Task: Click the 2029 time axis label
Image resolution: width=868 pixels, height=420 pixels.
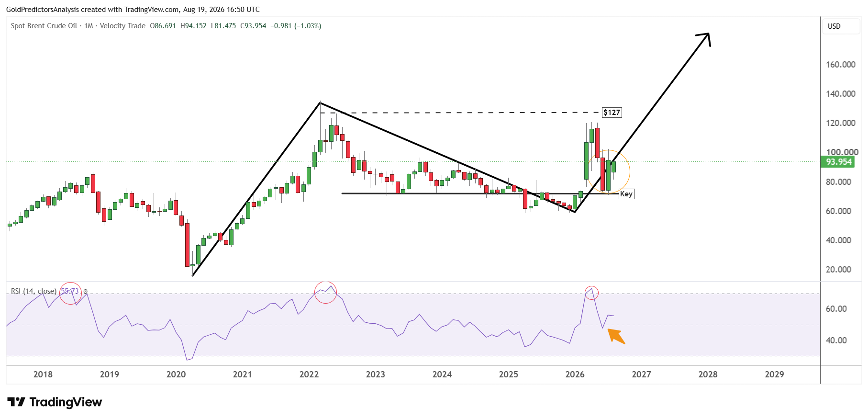Action: pos(775,375)
